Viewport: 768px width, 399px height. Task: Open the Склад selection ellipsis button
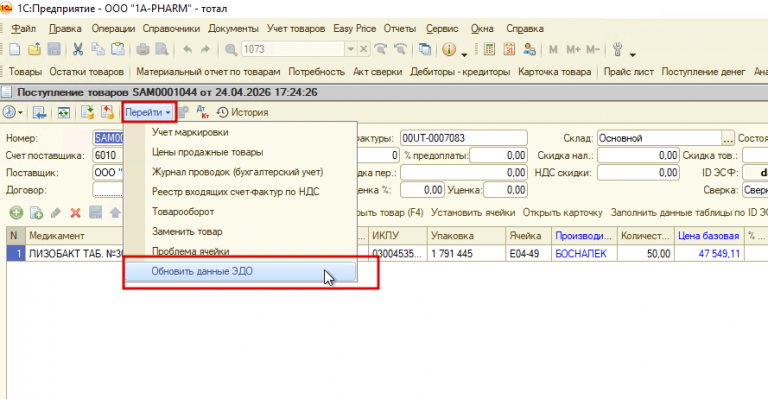tap(728, 139)
